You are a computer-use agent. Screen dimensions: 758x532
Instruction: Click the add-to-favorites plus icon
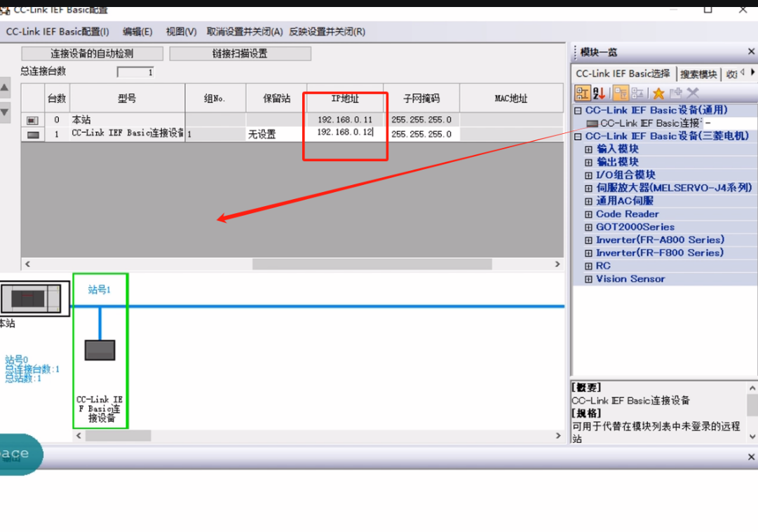[x=677, y=93]
